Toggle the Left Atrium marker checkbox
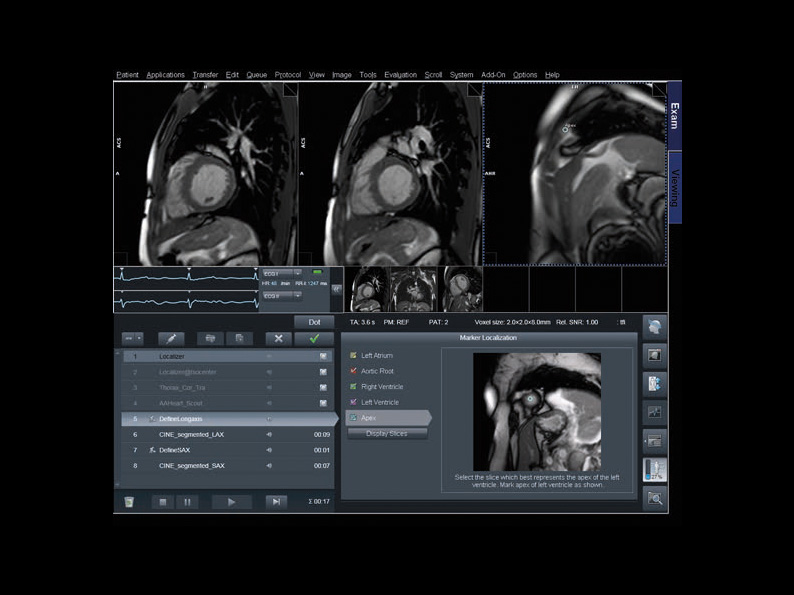794x595 pixels. (x=353, y=355)
